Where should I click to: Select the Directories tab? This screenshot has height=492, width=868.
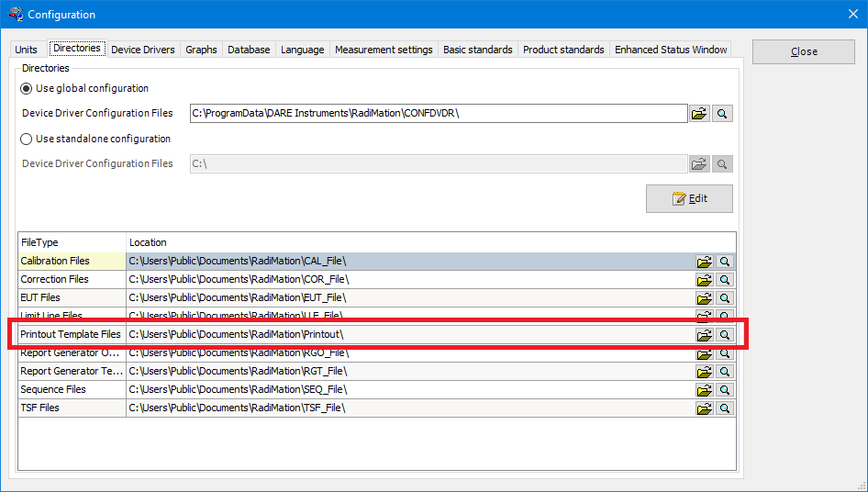click(77, 49)
